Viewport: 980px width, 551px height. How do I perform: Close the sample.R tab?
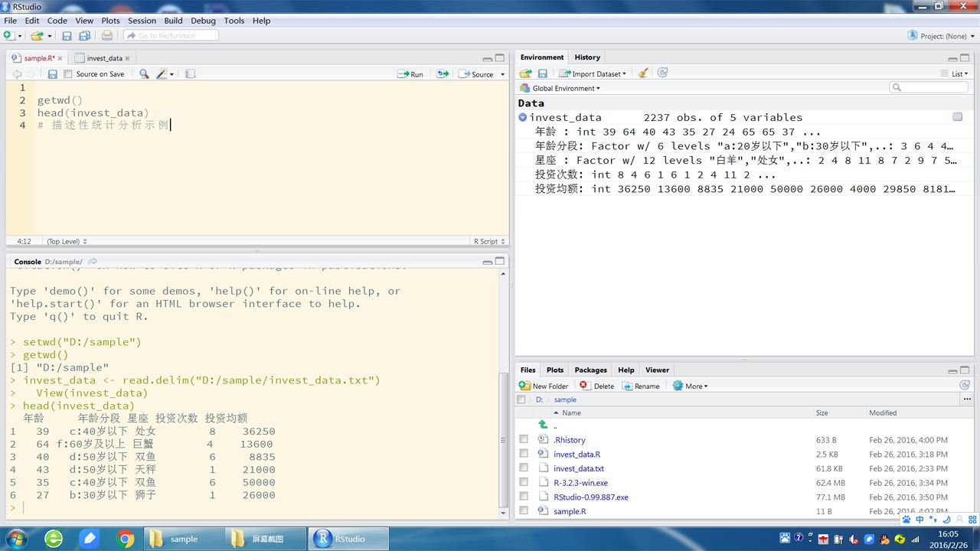[x=61, y=58]
